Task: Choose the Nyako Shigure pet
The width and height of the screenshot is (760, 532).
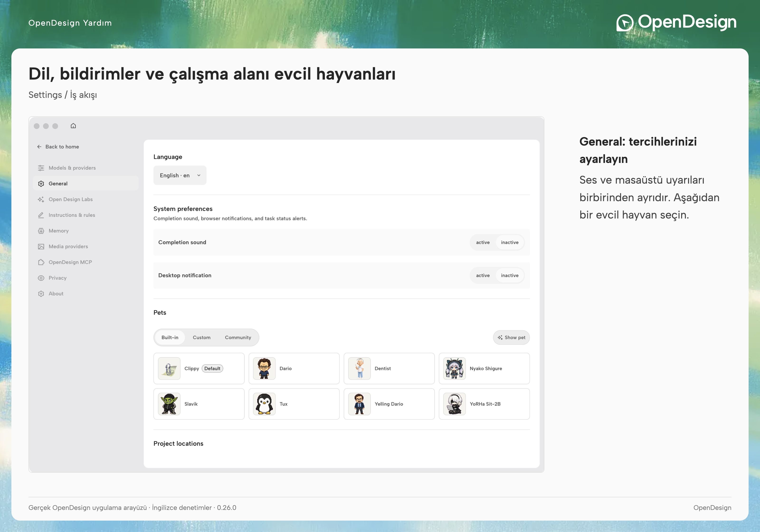Action: click(x=484, y=368)
